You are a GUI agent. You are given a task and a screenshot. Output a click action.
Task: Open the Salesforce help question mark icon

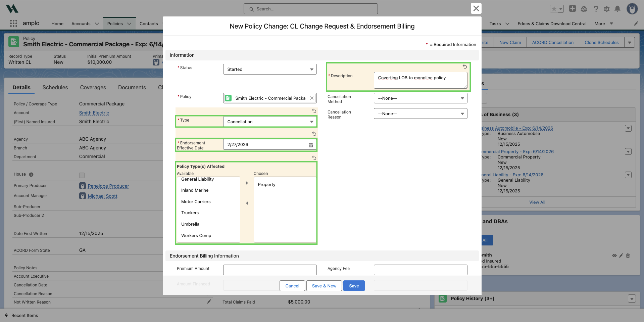point(596,9)
